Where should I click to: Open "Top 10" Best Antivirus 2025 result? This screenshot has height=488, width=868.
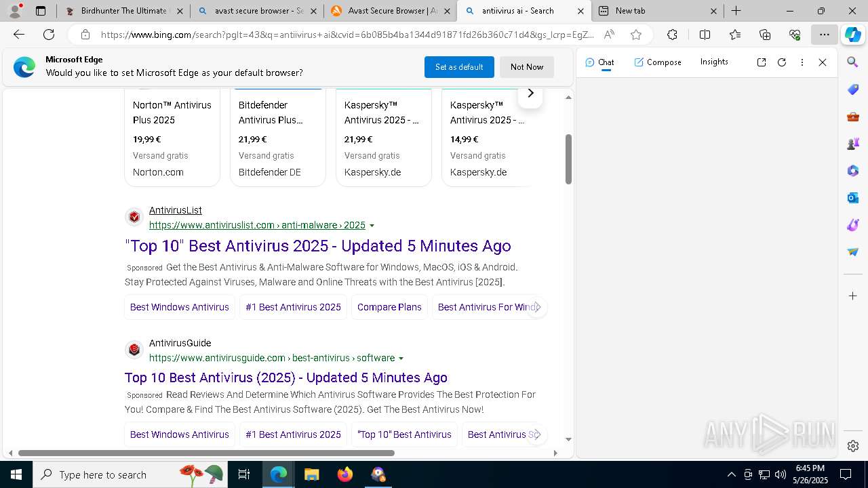pyautogui.click(x=318, y=246)
